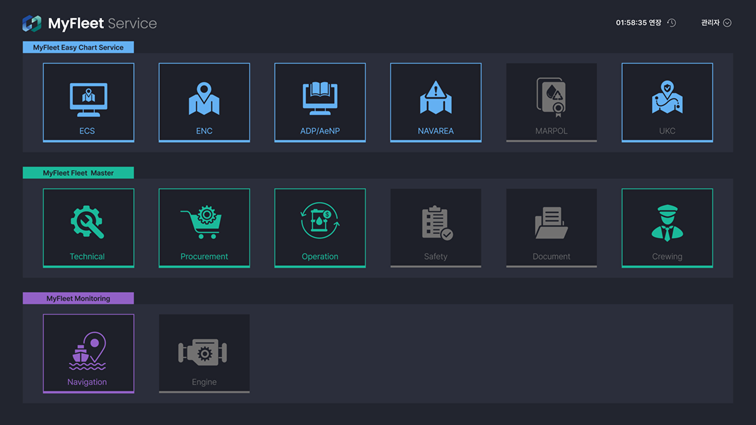Launch the Navigation monitoring tile

point(88,354)
